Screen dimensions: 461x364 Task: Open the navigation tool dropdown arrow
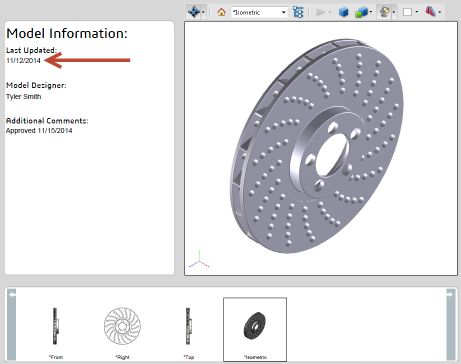coord(204,13)
